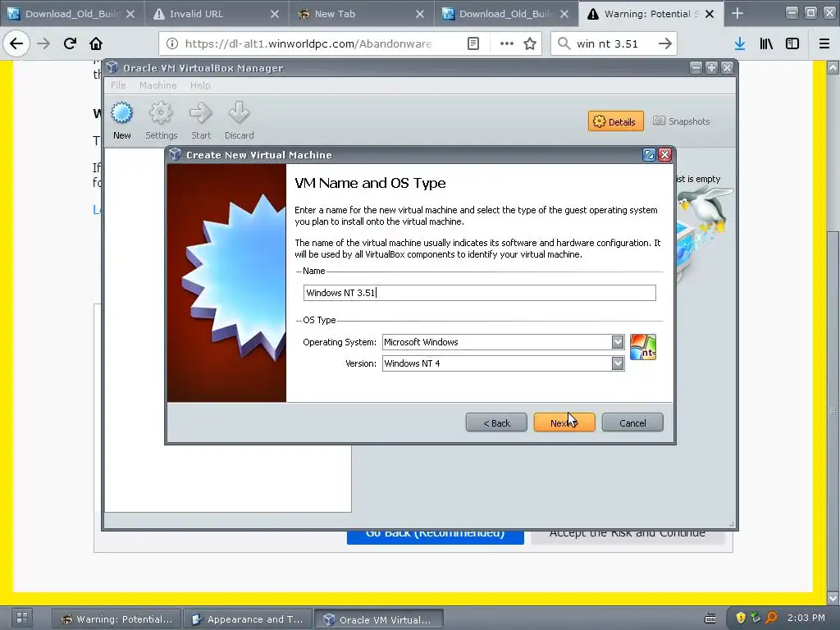Open the browser hamburger menu

tap(824, 43)
